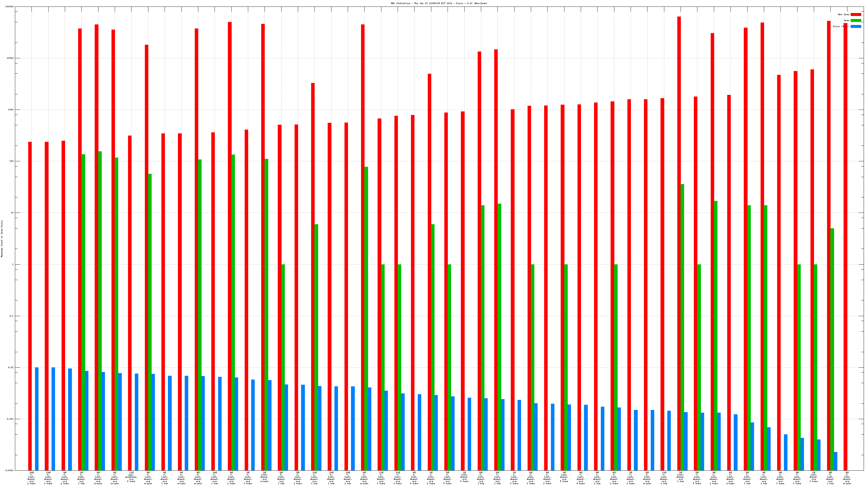868x488 pixels.
Task: Click the first x-axis label reading 2 hops
Action: click(x=31, y=478)
